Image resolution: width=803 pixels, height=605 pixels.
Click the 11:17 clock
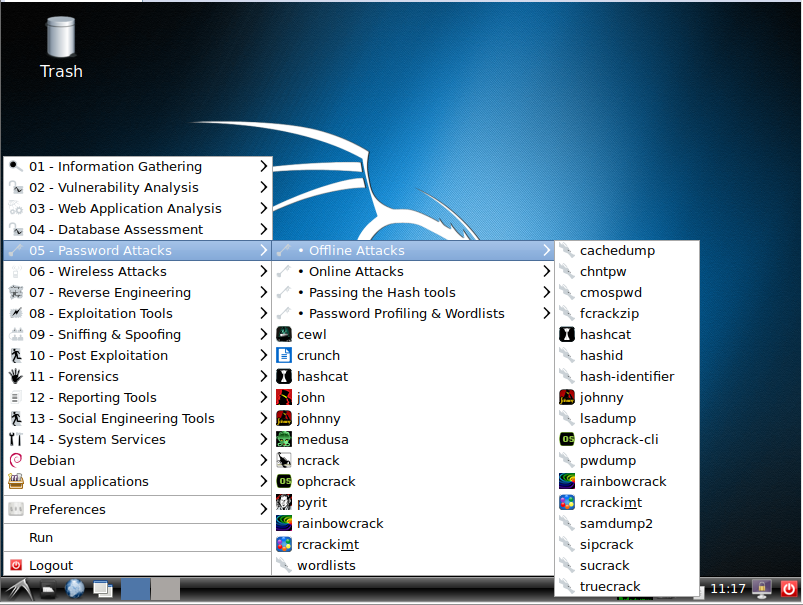(728, 589)
